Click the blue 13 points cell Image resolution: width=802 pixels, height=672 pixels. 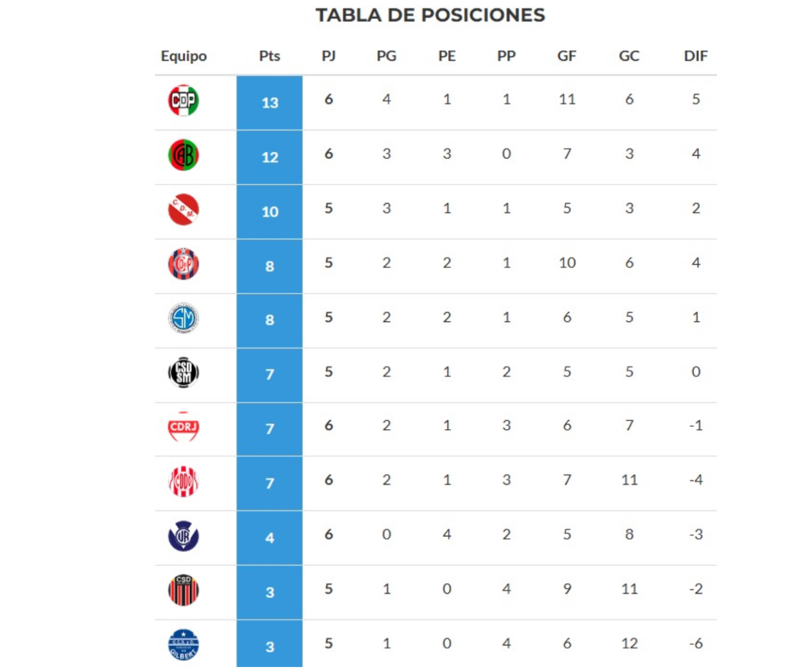270,103
